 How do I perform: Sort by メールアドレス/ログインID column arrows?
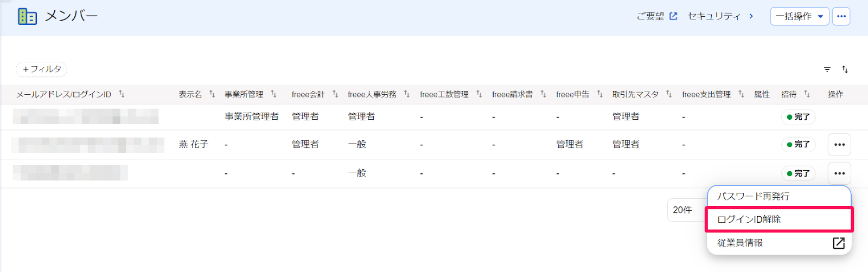[122, 94]
